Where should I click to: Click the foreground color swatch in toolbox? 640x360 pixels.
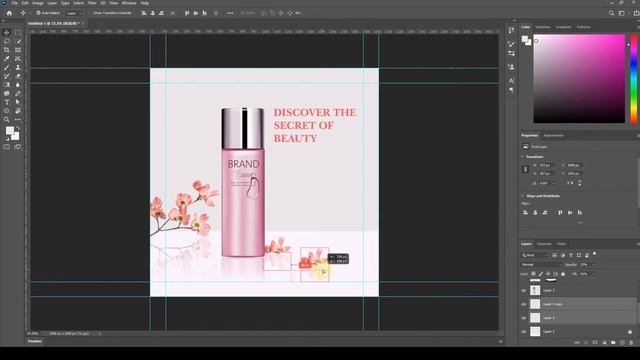pos(9,131)
